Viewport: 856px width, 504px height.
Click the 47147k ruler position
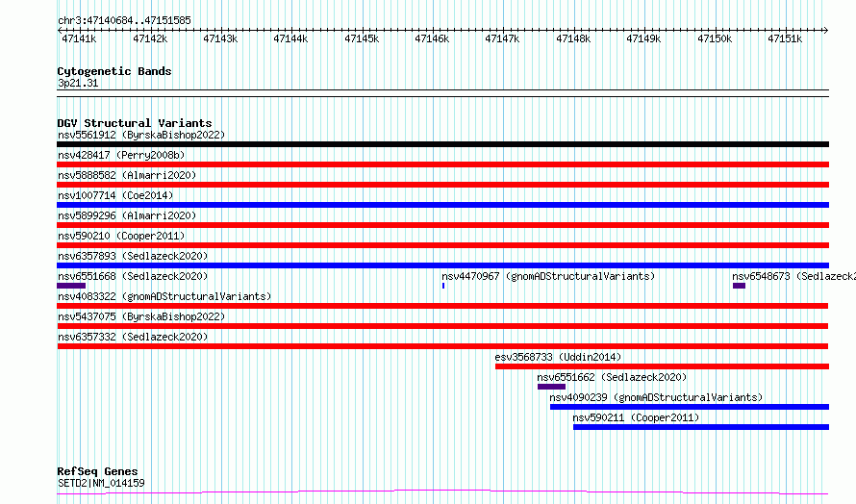click(503, 38)
